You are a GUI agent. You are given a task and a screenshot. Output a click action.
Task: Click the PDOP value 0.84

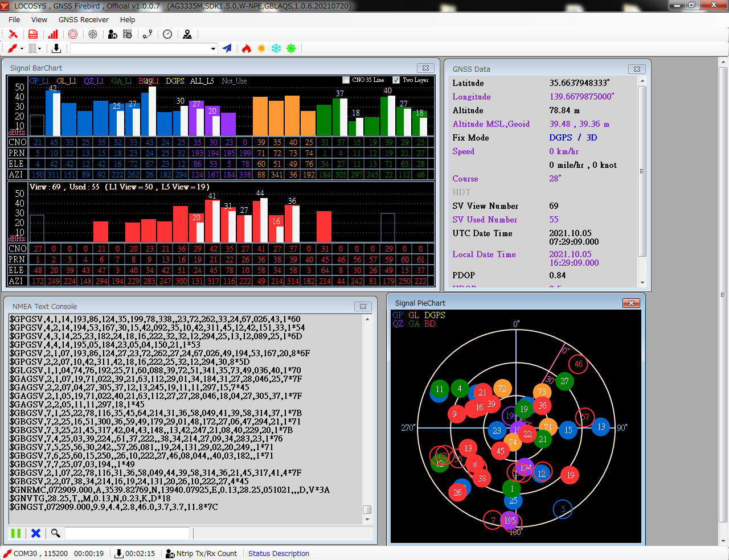coord(558,275)
